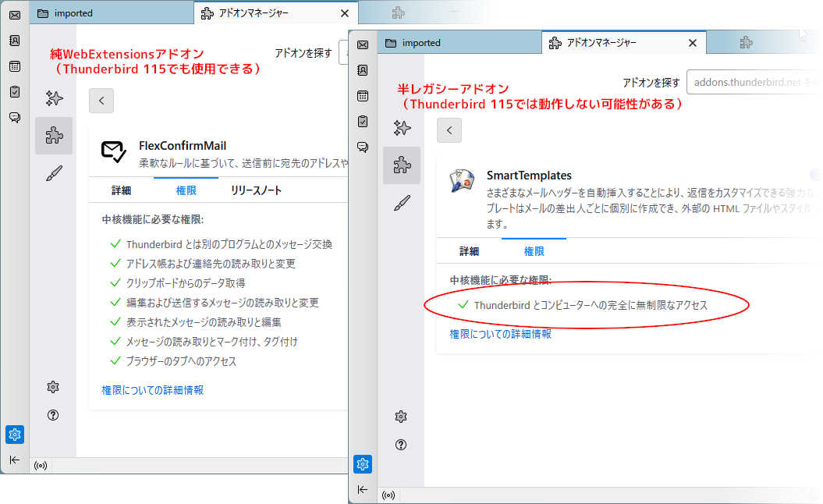Screen dimensions: 823x504
Task: Open リリースノート tab for FlexConfirmMail
Action: (256, 190)
